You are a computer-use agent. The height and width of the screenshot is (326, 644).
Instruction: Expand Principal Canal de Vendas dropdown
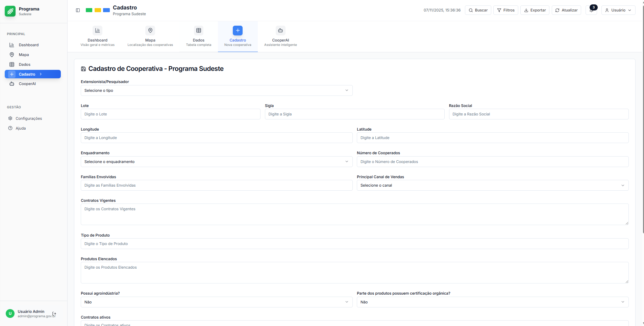[x=492, y=185]
